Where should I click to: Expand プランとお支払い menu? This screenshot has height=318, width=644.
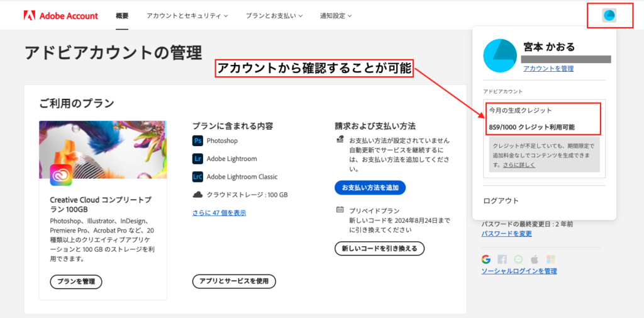click(274, 16)
